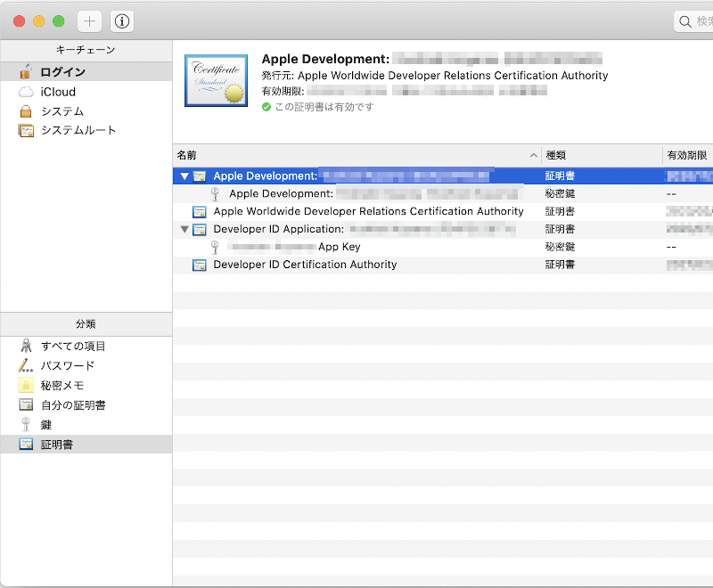Viewport: 713px width, 588px height.
Task: Show 証明書 category
Action: tap(57, 445)
